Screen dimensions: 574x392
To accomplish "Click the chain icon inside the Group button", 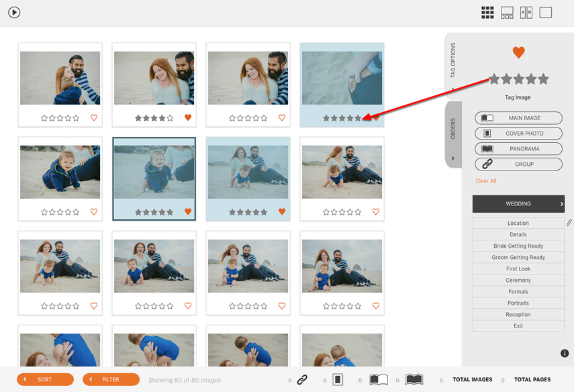I will (x=487, y=164).
